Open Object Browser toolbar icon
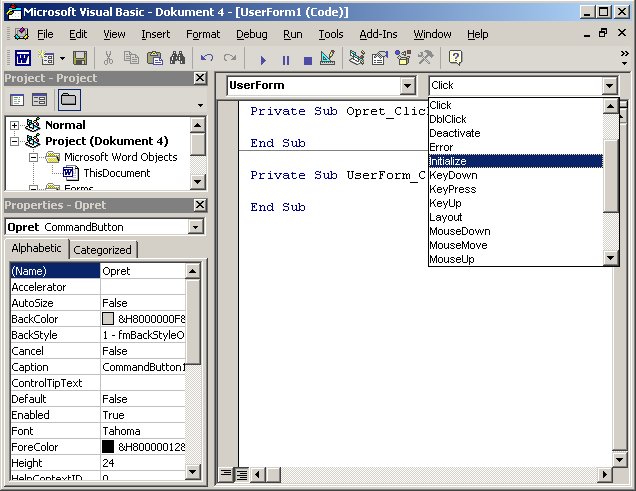The image size is (636, 491). click(x=403, y=58)
